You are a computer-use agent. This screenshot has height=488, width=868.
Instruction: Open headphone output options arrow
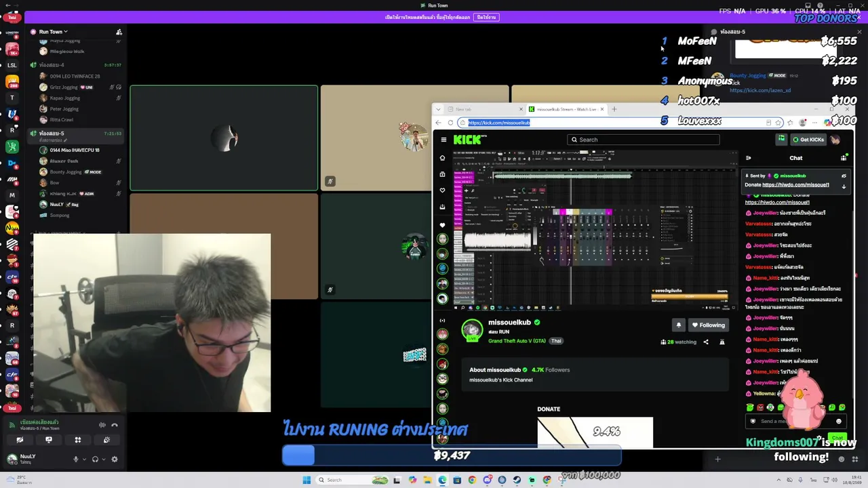(103, 459)
